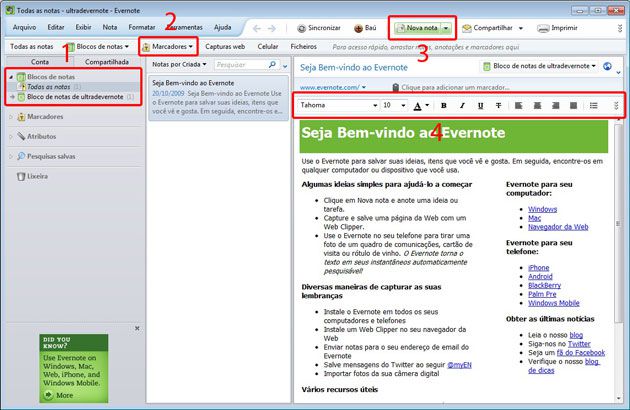Viewport: 630px width, 410px height.
Task: Open the Mac download link
Action: (x=534, y=218)
